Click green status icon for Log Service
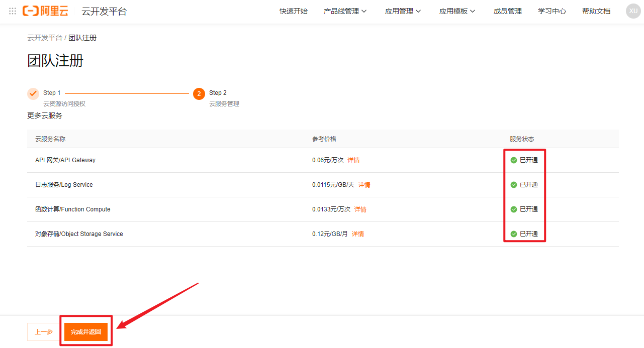Screen dimensions: 644x348 tap(514, 185)
